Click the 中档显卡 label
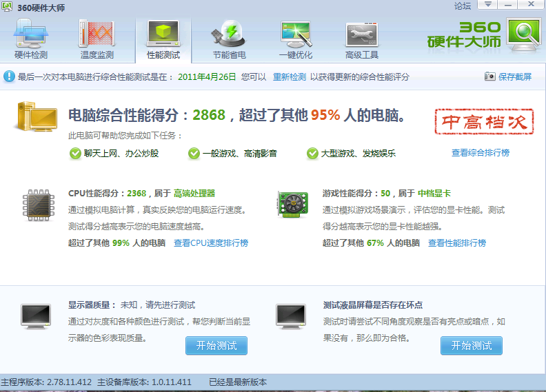The image size is (546, 392). [434, 194]
